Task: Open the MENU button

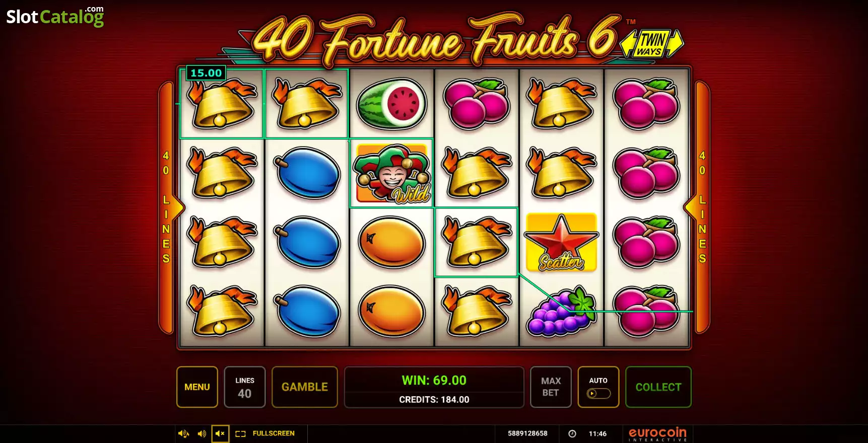Action: (x=197, y=387)
